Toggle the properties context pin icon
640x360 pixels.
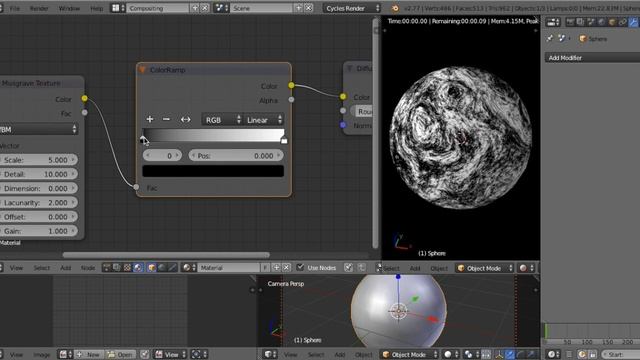click(x=550, y=38)
